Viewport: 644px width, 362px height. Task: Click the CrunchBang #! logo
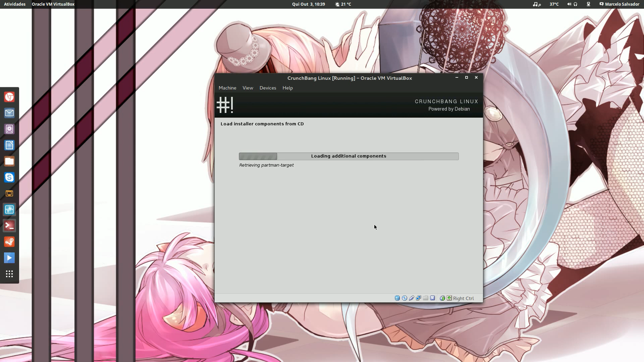pos(225,105)
